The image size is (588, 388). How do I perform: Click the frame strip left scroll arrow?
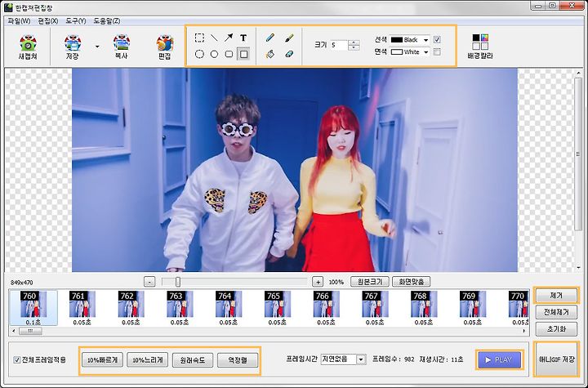(14, 331)
